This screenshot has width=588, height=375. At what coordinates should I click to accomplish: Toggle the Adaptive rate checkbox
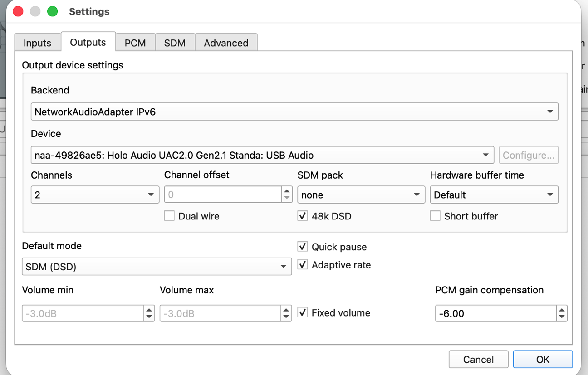pyautogui.click(x=303, y=265)
